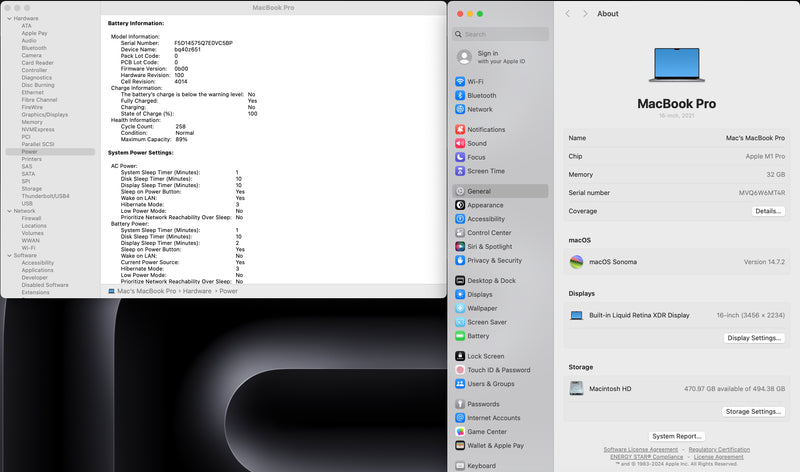Open Notifications settings pane
The height and width of the screenshot is (472, 800).
[x=486, y=129]
